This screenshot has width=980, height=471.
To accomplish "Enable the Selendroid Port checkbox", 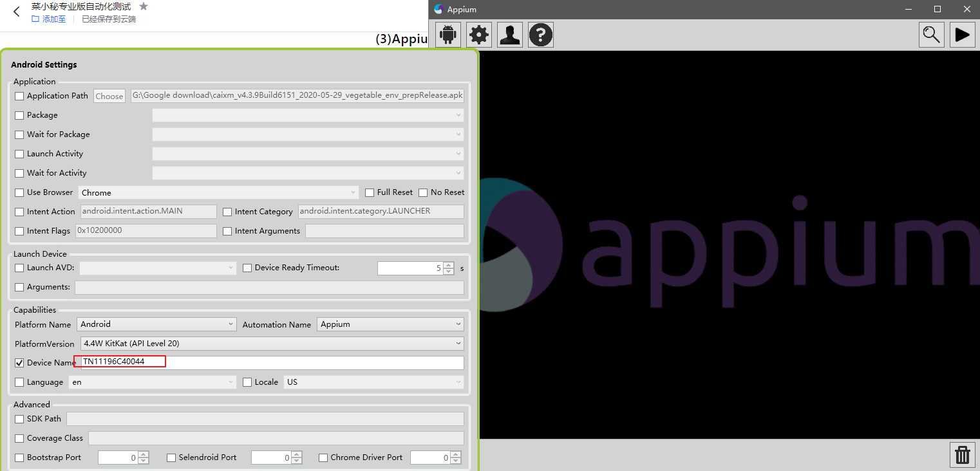I will click(x=171, y=457).
